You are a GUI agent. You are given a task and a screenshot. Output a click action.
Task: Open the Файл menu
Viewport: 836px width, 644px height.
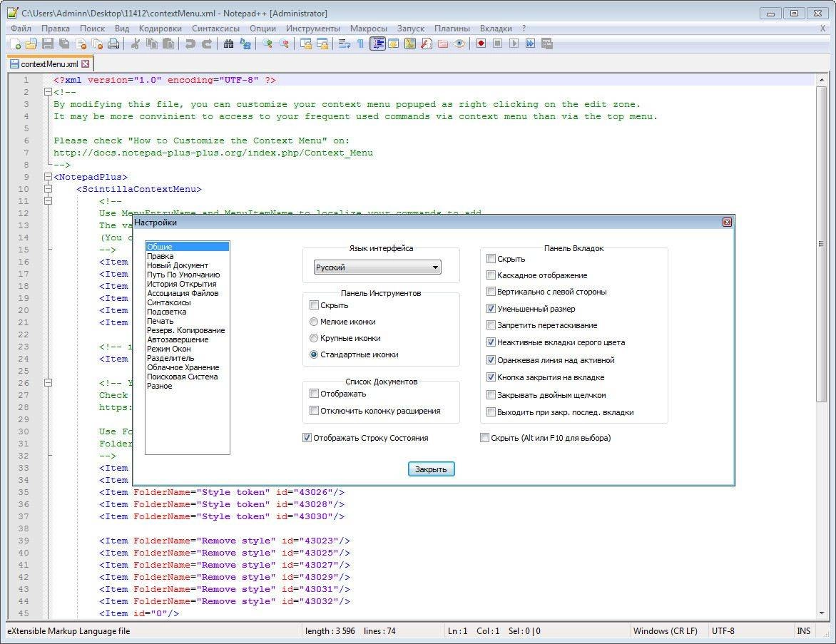(x=21, y=29)
